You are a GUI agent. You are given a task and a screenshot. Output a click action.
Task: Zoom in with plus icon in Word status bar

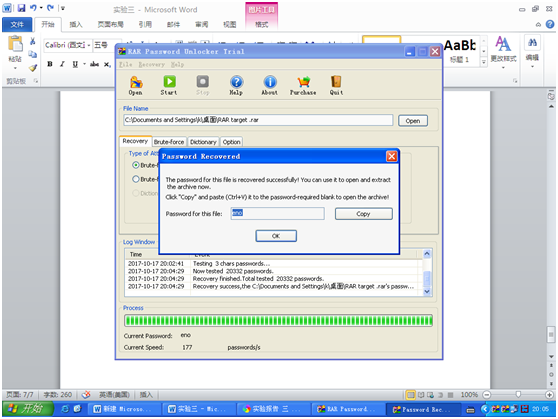point(549,395)
